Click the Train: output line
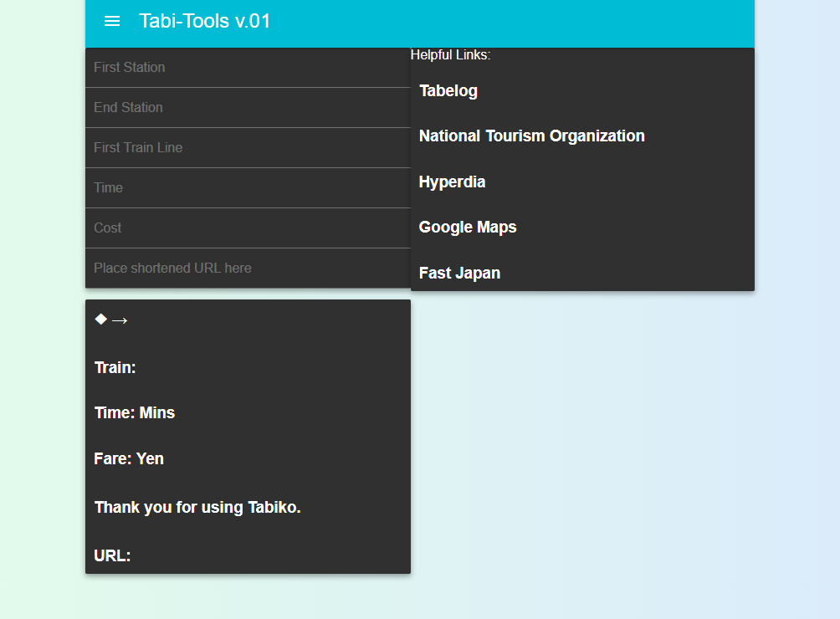Viewport: 840px width, 619px height. coord(115,368)
